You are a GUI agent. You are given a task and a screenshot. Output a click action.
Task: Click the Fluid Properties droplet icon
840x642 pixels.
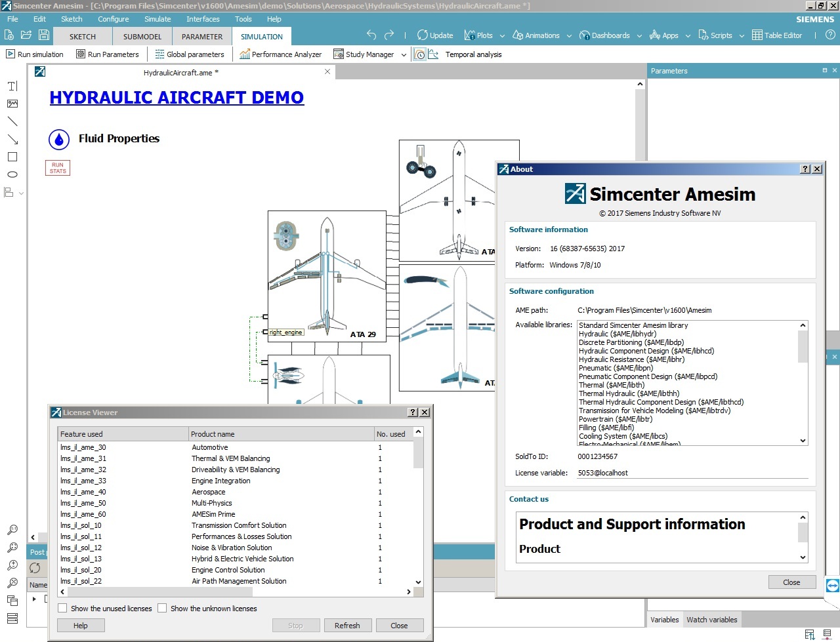[59, 139]
